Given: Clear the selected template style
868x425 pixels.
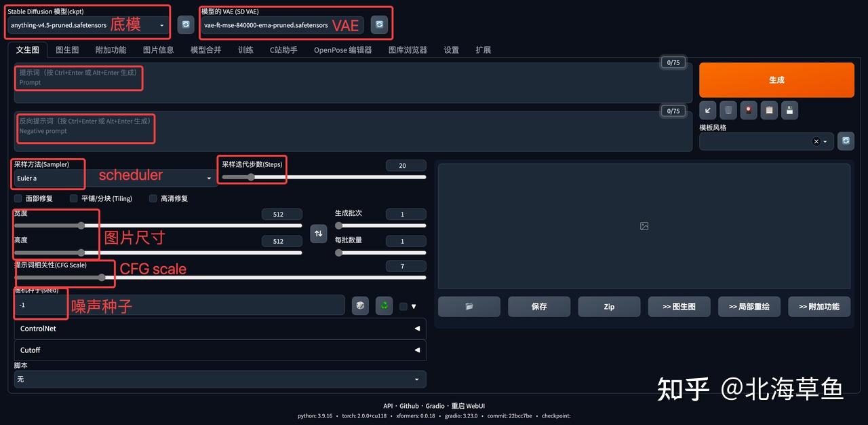Looking at the screenshot, I should coord(816,141).
